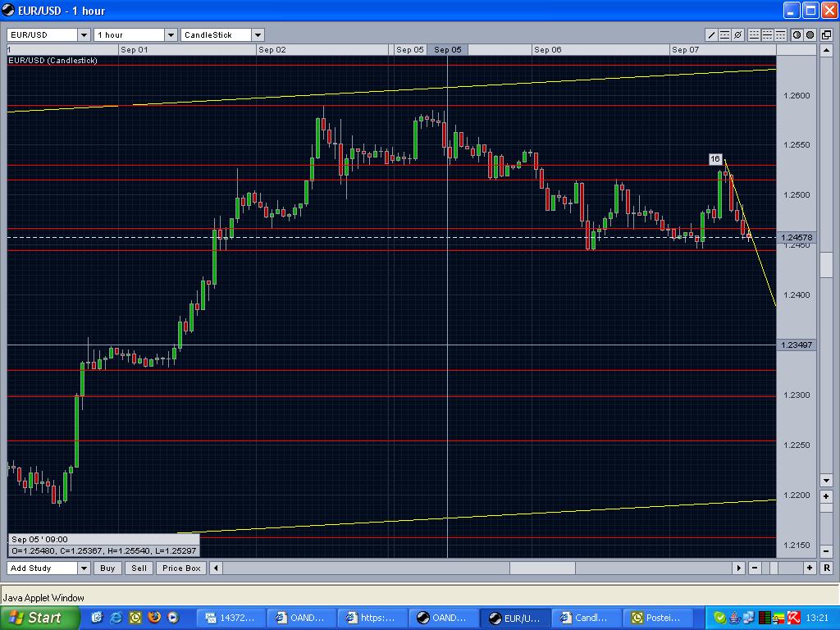
Task: Click the green shield tray icon
Action: point(720,619)
